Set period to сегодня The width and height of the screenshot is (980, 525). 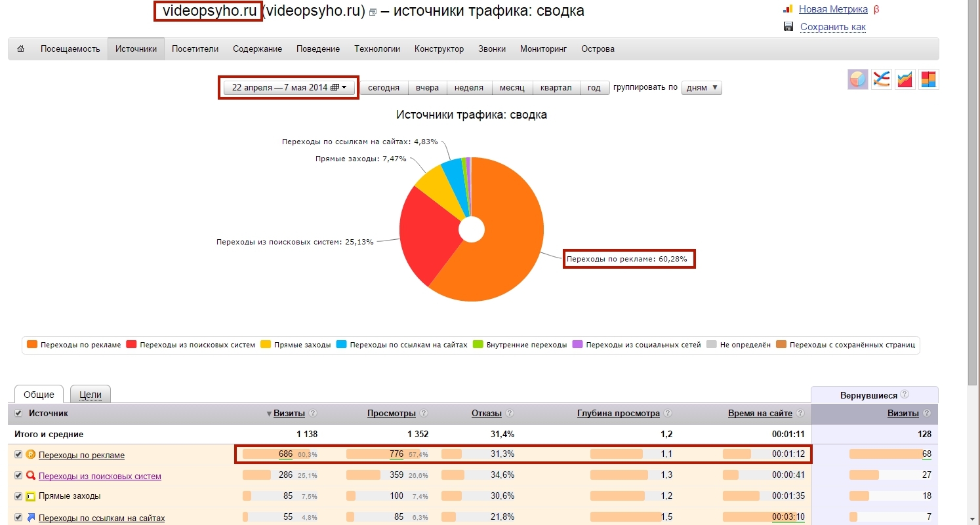tap(384, 88)
